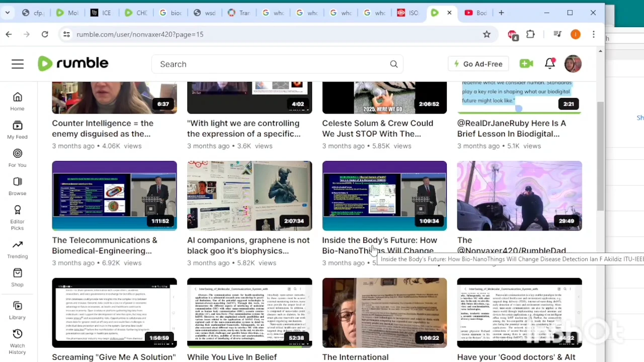Open For You in sidebar

[x=17, y=157]
